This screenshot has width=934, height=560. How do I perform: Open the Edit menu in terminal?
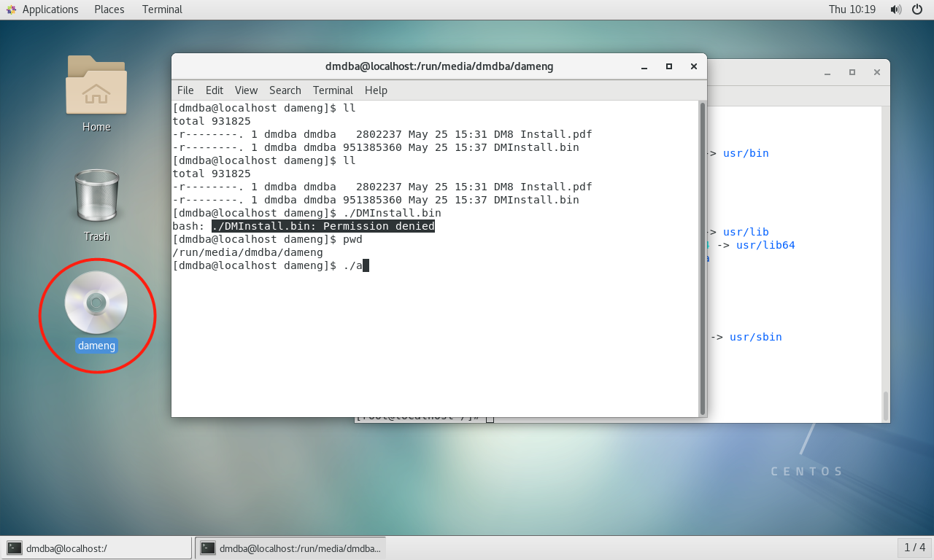[x=215, y=90]
